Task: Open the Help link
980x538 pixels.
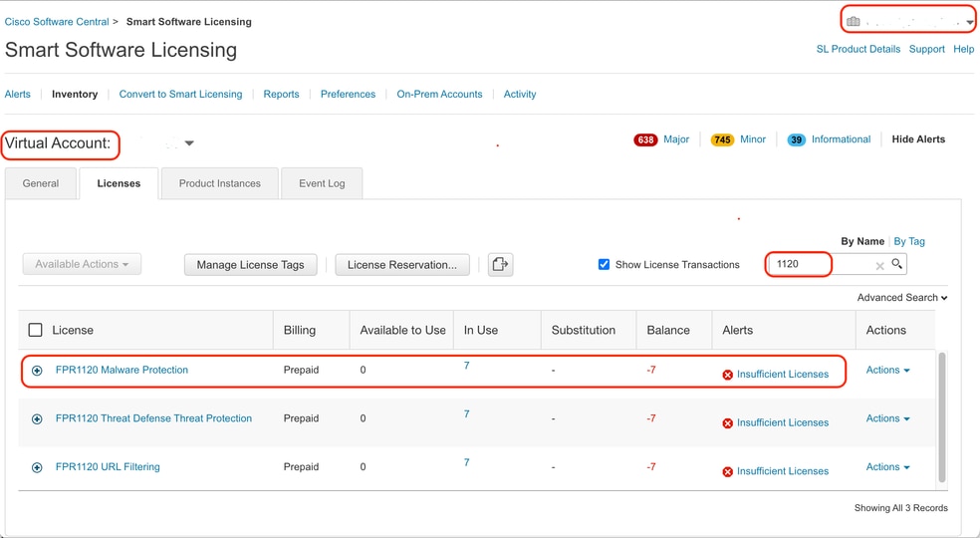Action: point(963,49)
